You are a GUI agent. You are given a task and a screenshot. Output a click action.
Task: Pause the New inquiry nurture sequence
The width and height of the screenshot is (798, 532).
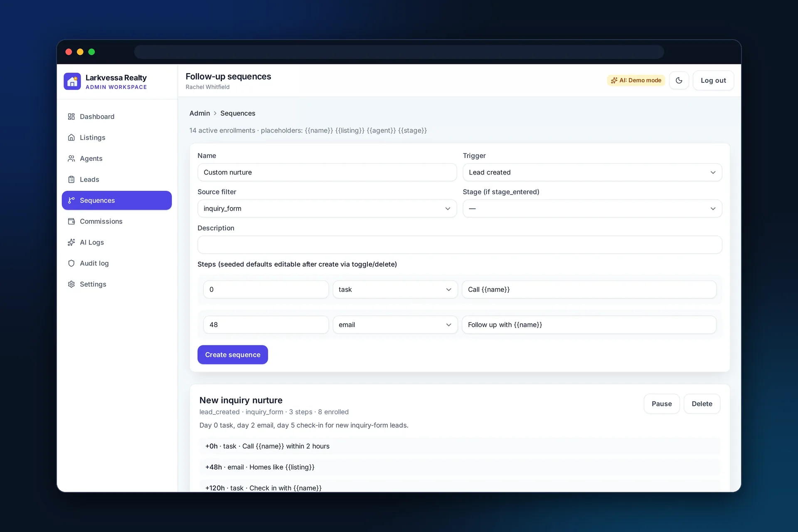[662, 404]
